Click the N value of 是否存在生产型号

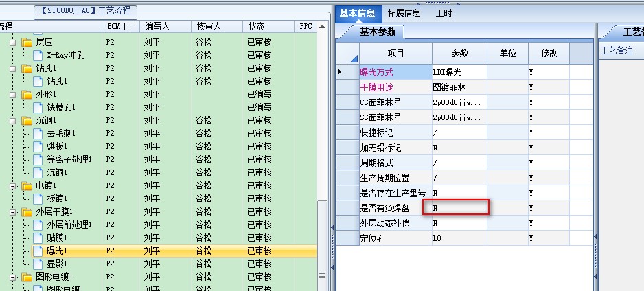[x=459, y=193]
